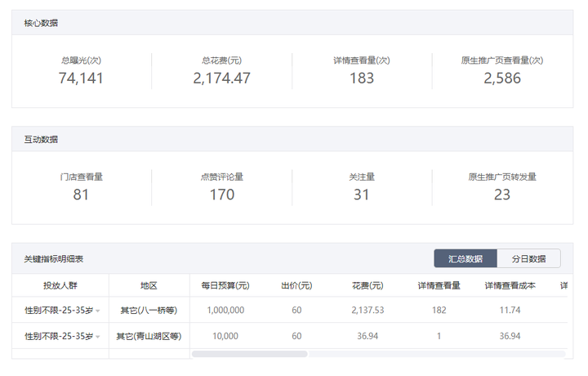This screenshot has width=588, height=376.
Task: Click the 详情查看量 column header
Action: (439, 285)
